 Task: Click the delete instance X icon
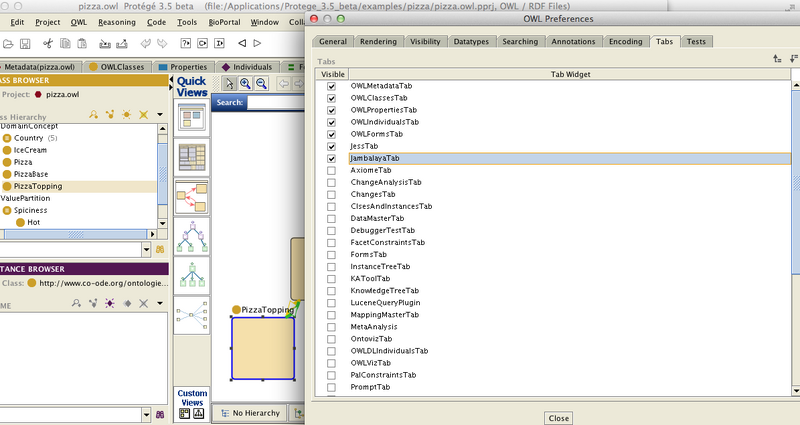click(x=144, y=304)
